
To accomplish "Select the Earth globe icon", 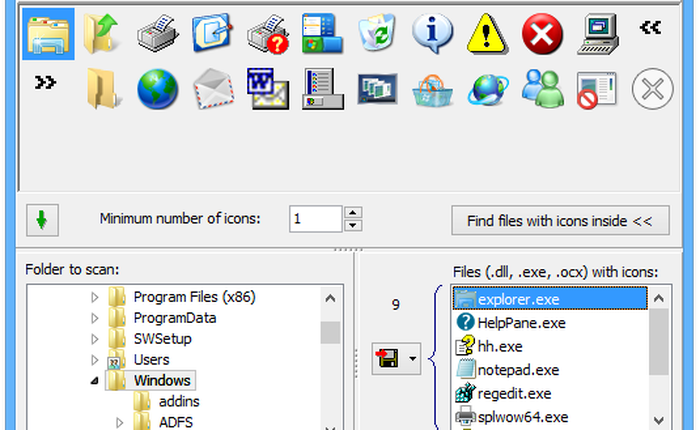I will tap(158, 89).
